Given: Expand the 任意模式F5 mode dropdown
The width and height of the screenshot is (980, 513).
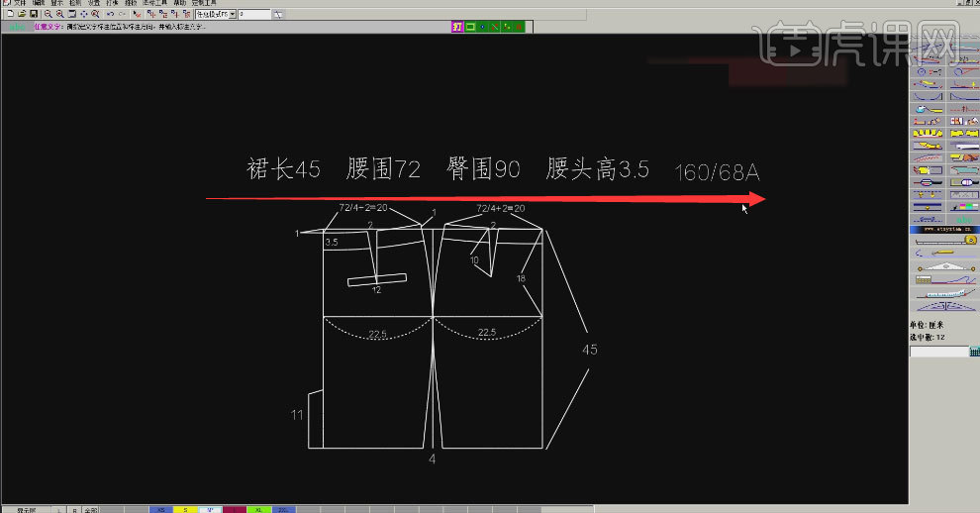Looking at the screenshot, I should tap(232, 15).
